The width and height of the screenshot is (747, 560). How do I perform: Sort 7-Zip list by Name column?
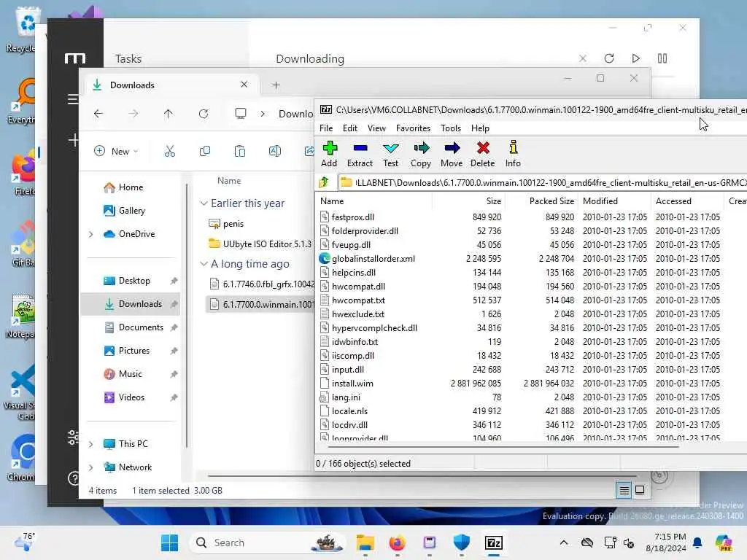(x=374, y=201)
